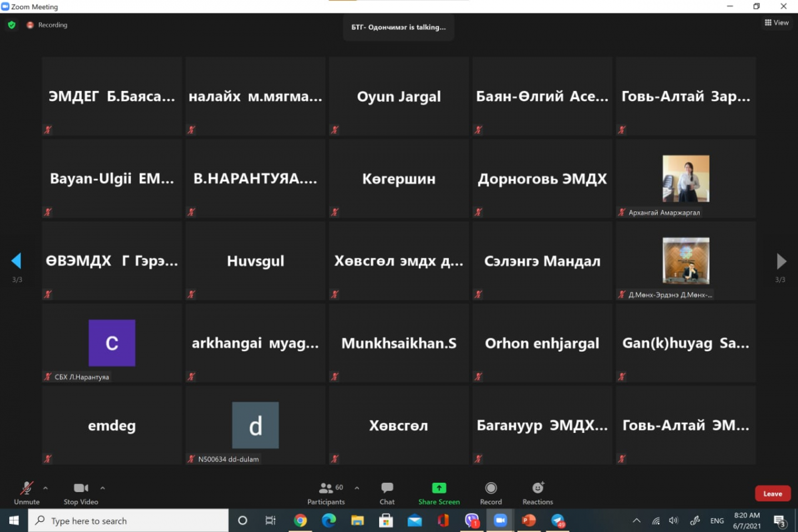Viewport: 798px width, 532px height.
Task: Expand video options arrow beside Stop Video
Action: point(102,487)
